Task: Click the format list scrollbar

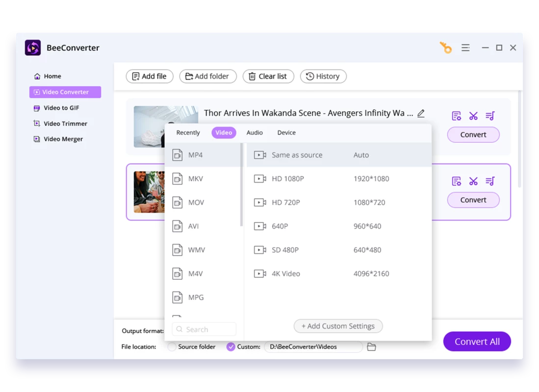Action: click(x=242, y=185)
